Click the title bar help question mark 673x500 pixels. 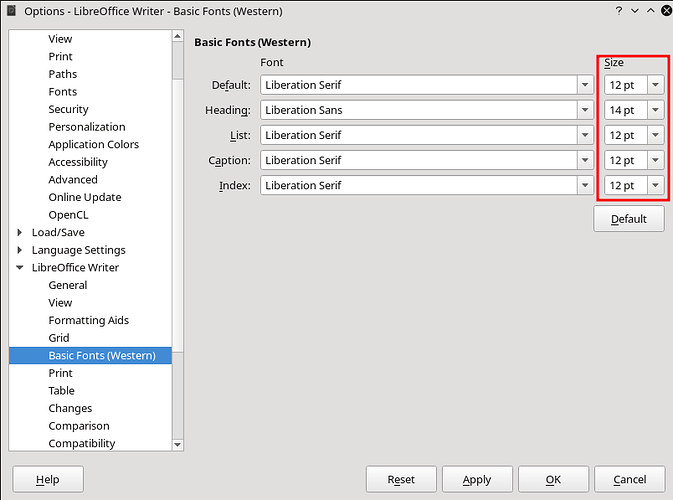pyautogui.click(x=618, y=11)
